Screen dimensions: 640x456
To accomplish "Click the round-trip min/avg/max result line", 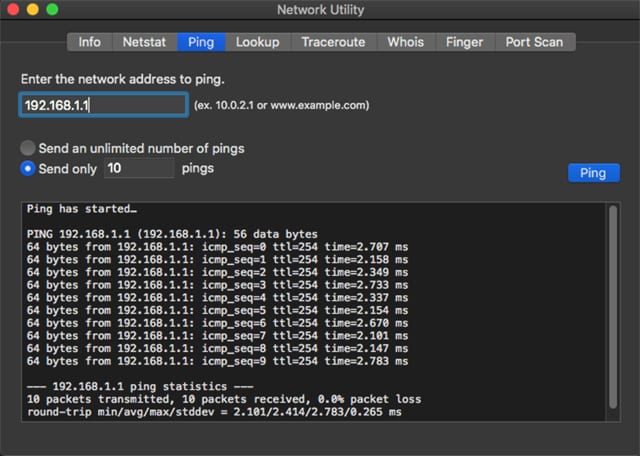I will click(x=214, y=411).
